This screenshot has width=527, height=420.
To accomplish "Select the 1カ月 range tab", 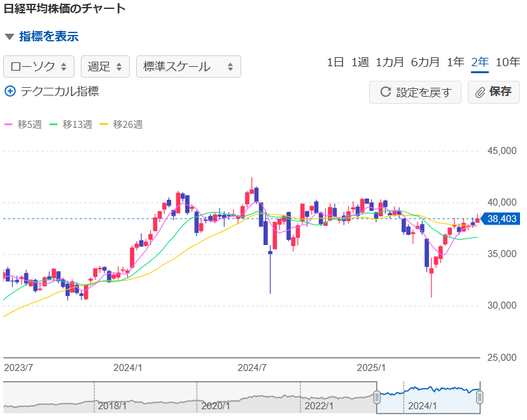I will coord(390,62).
